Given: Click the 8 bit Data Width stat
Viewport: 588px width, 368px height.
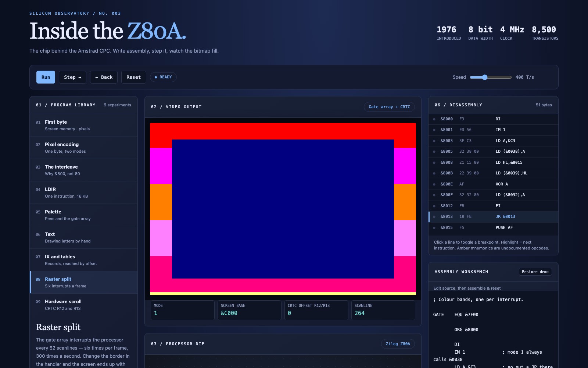Looking at the screenshot, I should (480, 33).
